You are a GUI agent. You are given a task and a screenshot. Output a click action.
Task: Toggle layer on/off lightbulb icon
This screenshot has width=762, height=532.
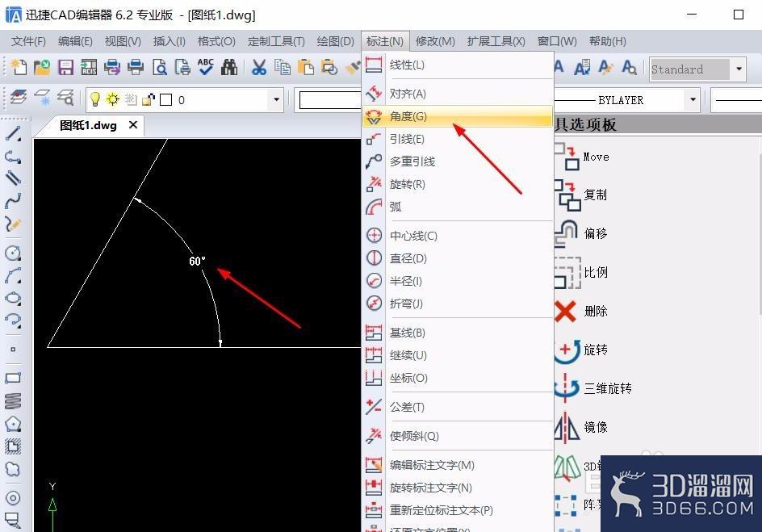95,99
